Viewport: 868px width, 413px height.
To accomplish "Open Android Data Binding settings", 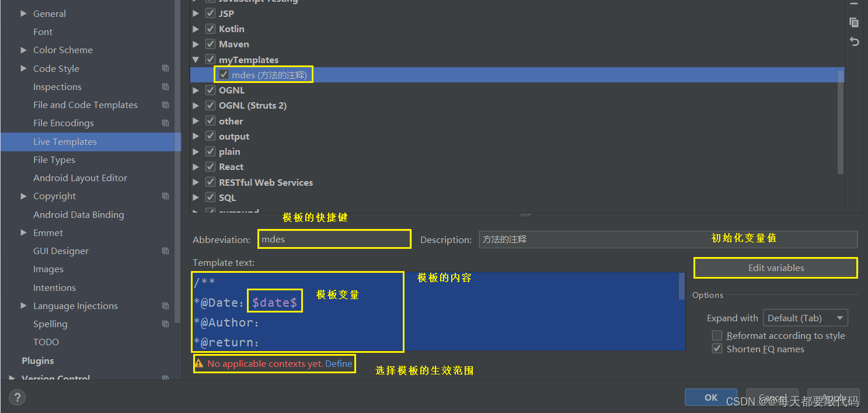I will pyautogui.click(x=79, y=214).
